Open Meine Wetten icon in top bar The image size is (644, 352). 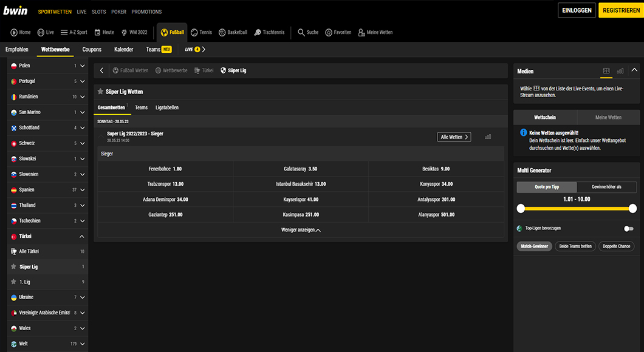tap(361, 32)
